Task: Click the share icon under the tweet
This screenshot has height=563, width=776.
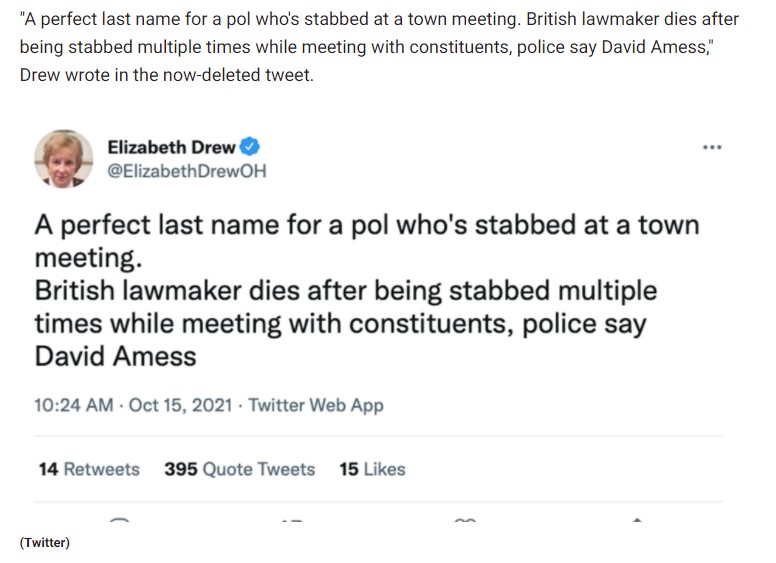Action: [637, 521]
